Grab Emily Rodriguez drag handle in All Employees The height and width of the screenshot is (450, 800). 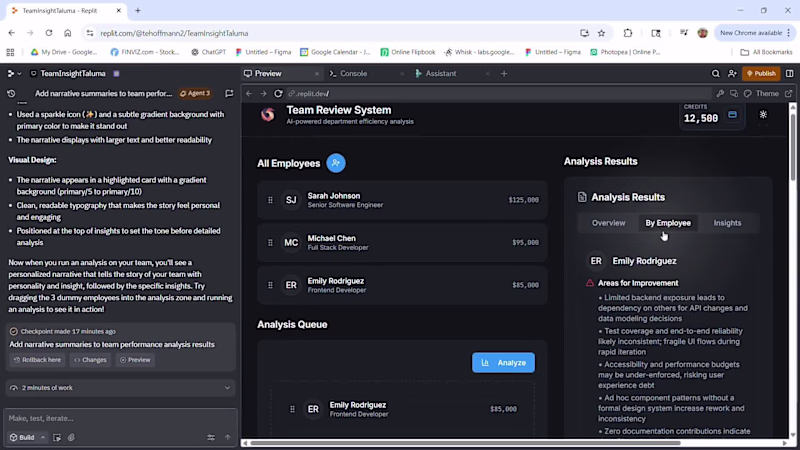(270, 285)
